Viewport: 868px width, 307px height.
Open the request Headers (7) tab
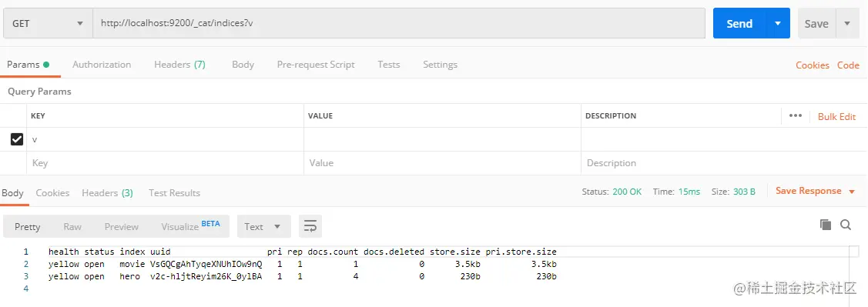click(x=180, y=65)
